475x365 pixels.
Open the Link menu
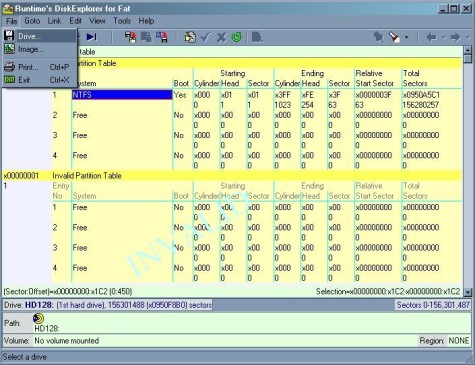[x=54, y=21]
